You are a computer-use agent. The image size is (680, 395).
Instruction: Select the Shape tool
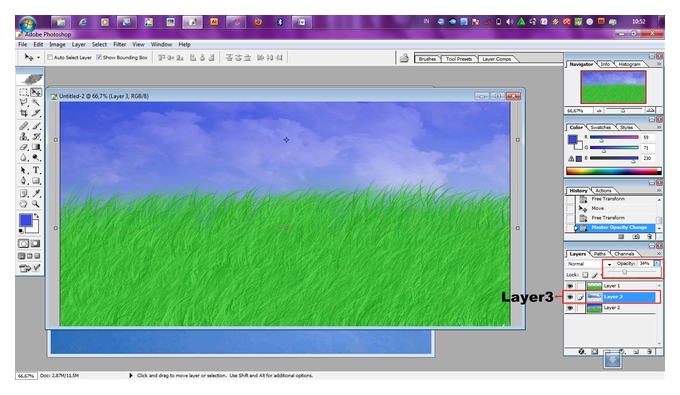(x=36, y=181)
